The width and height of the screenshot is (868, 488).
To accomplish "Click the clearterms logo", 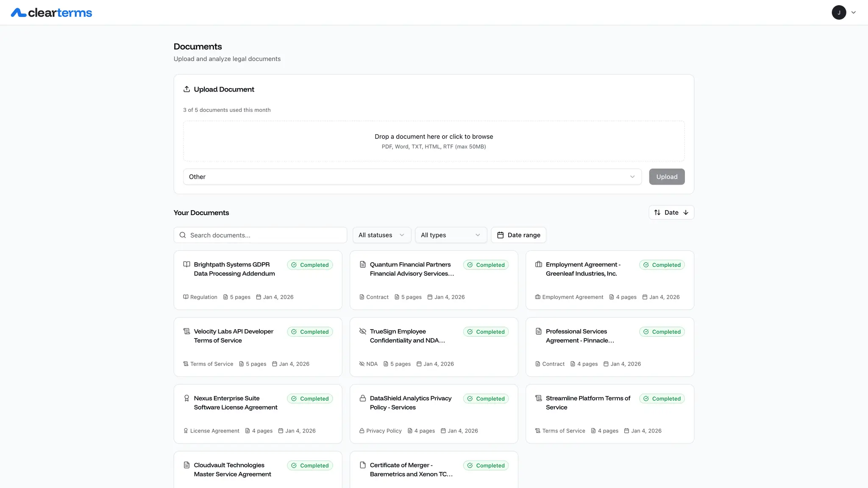I will 51,13.
